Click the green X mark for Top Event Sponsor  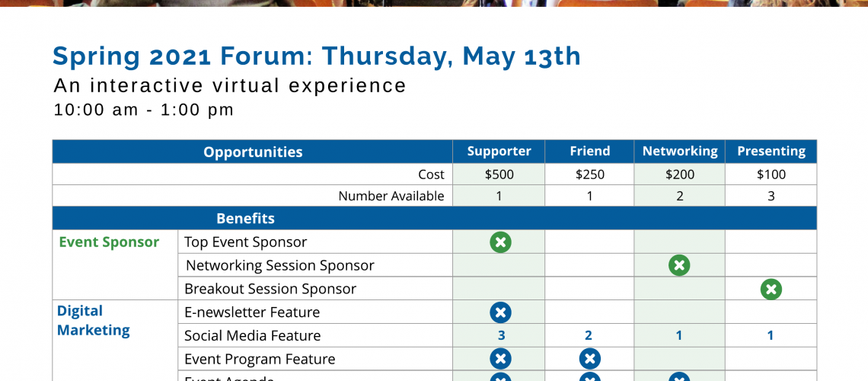500,242
